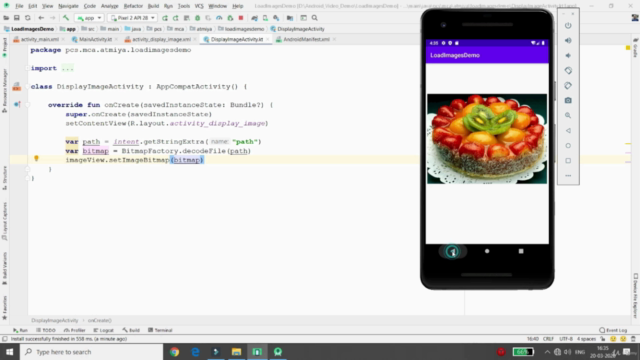Click the phone's Back navigation button
The image size is (640, 360).
(x=452, y=251)
